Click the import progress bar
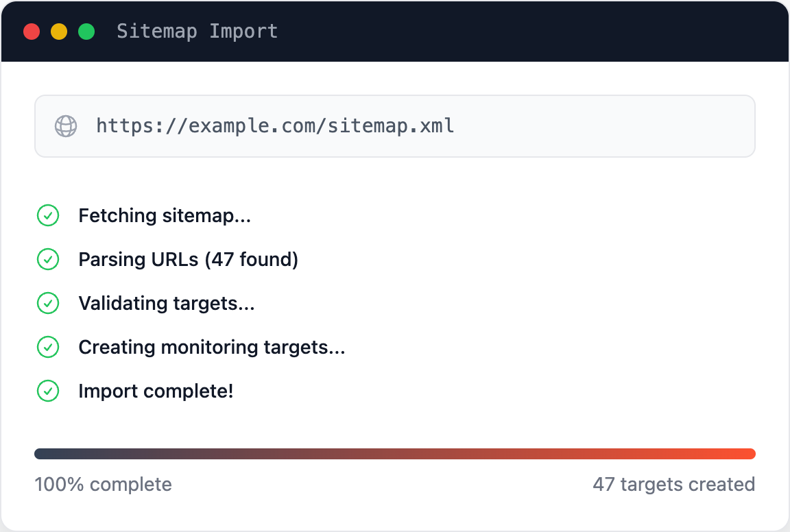This screenshot has height=532, width=790. click(395, 454)
